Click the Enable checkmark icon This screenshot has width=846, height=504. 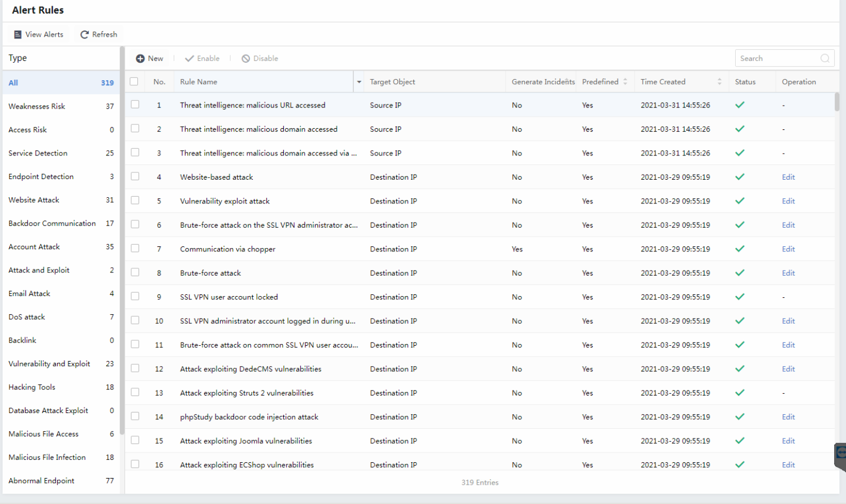(x=189, y=59)
